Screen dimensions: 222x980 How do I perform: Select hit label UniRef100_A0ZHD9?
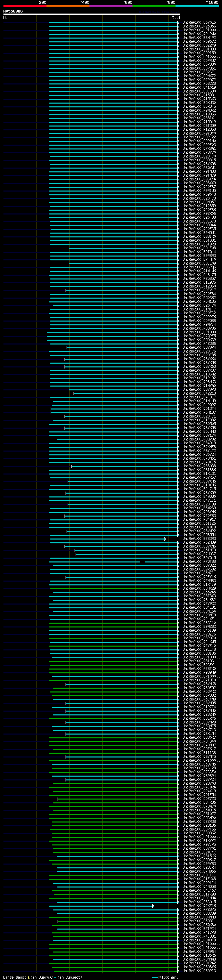pos(199,543)
